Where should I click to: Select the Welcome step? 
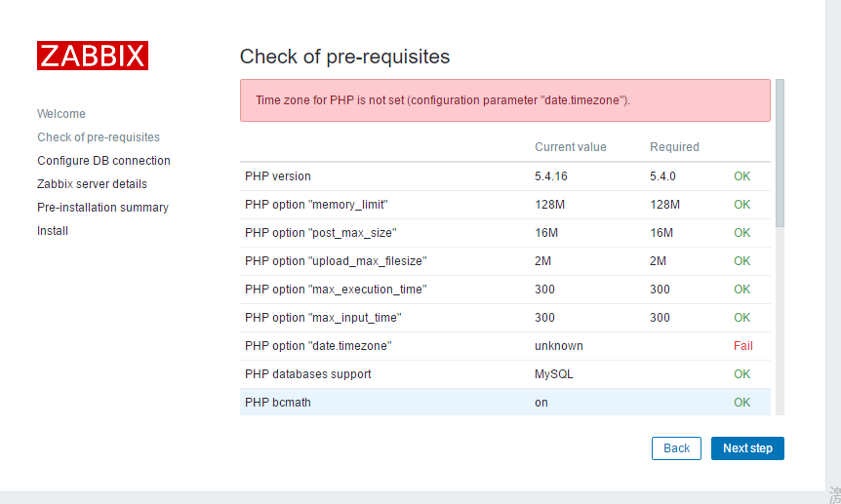61,114
